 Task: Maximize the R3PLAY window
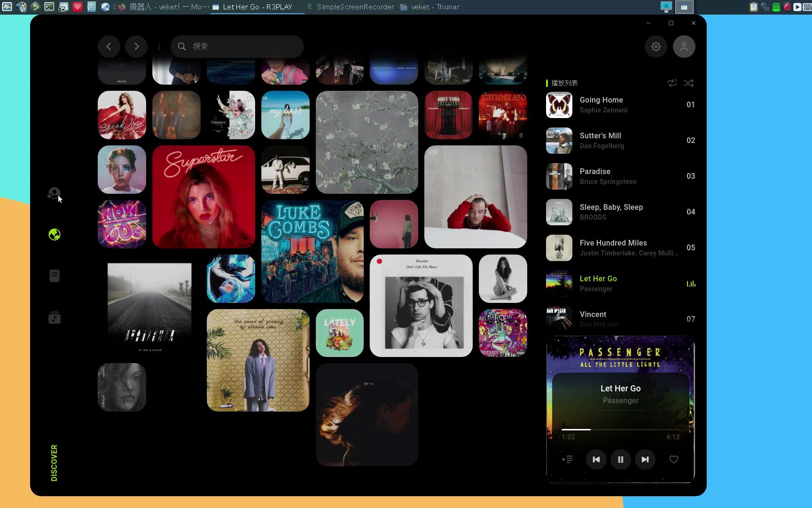[x=671, y=23]
